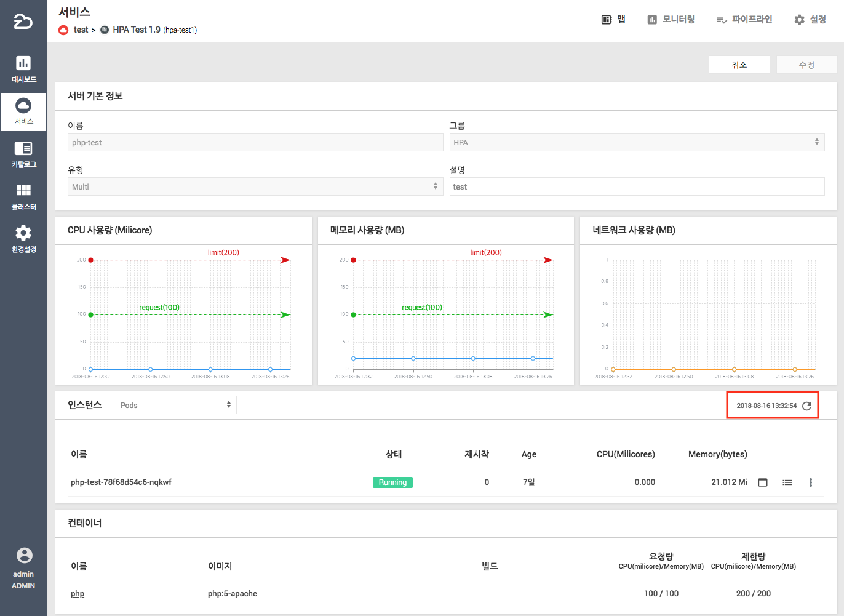Open 환경설정 in the sidebar
Image resolution: width=844 pixels, height=616 pixels.
[x=23, y=239]
